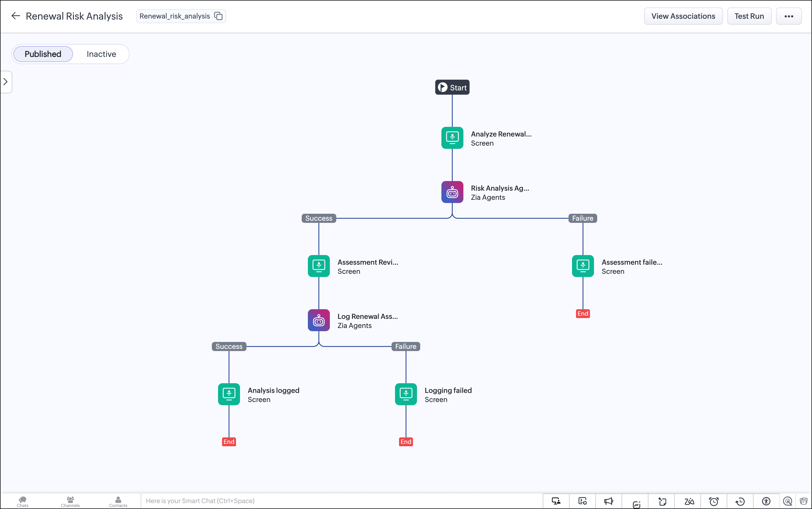Open the accessibility icon
The width and height of the screenshot is (812, 509).
tap(766, 501)
